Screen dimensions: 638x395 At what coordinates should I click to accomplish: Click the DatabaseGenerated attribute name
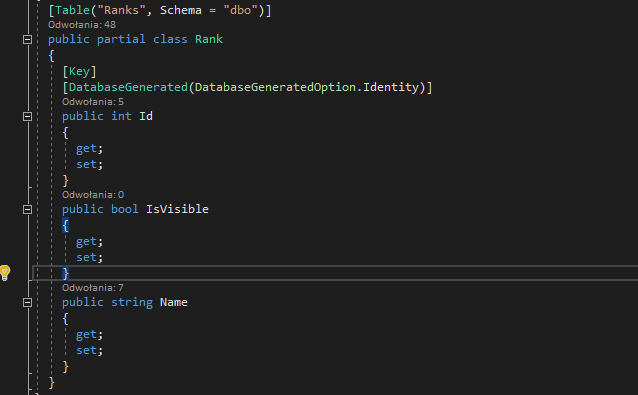pyautogui.click(x=128, y=87)
